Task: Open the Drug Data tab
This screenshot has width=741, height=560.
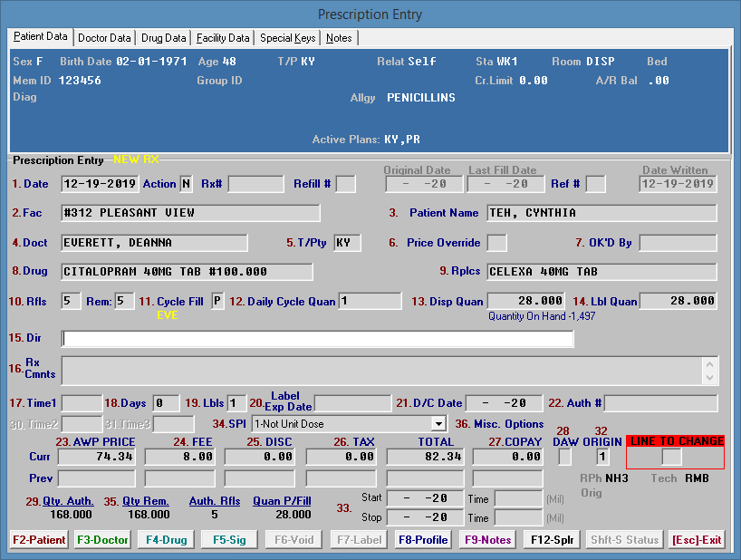Action: coord(164,38)
